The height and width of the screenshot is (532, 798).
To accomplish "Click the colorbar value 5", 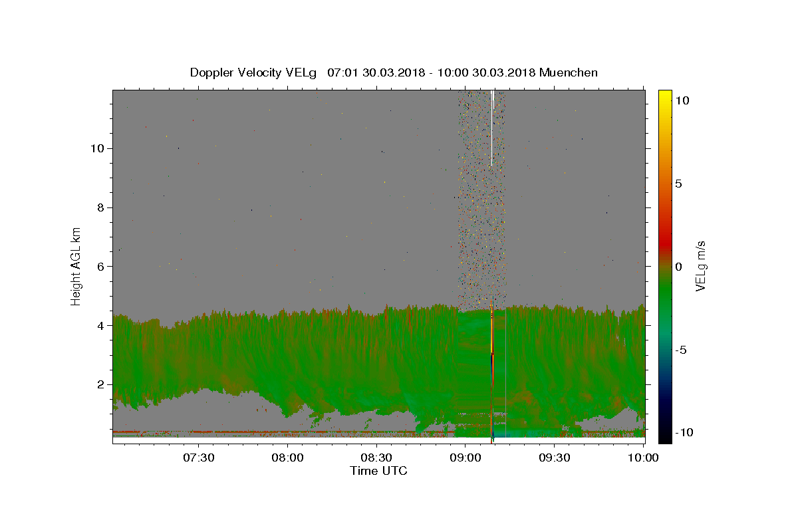I will pyautogui.click(x=678, y=184).
